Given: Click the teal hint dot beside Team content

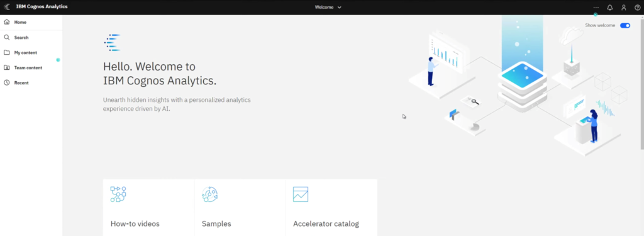Looking at the screenshot, I should [x=58, y=60].
